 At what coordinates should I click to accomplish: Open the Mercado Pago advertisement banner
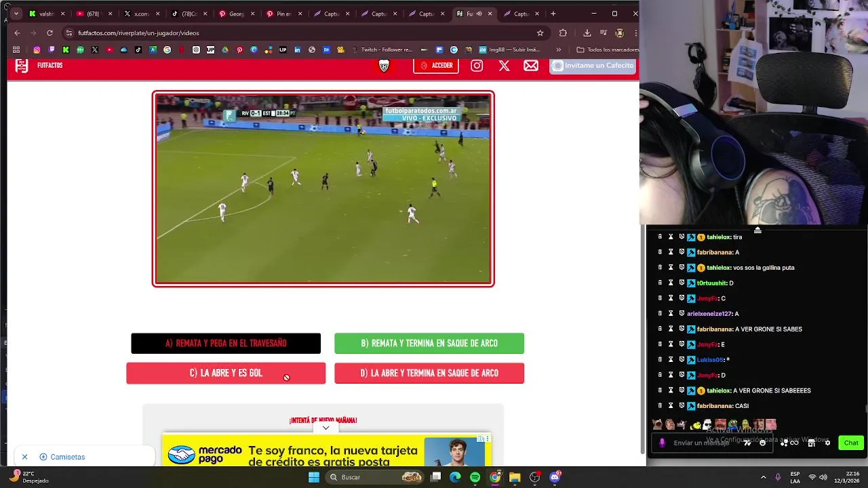[326, 451]
